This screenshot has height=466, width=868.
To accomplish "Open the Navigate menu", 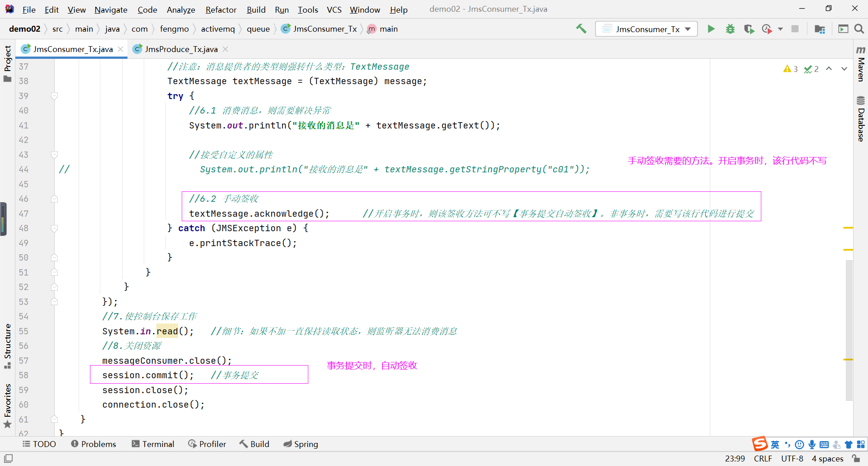I will coord(111,10).
